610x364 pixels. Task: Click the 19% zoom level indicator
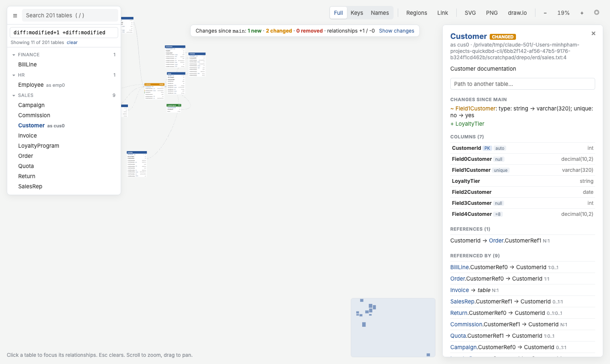point(563,13)
